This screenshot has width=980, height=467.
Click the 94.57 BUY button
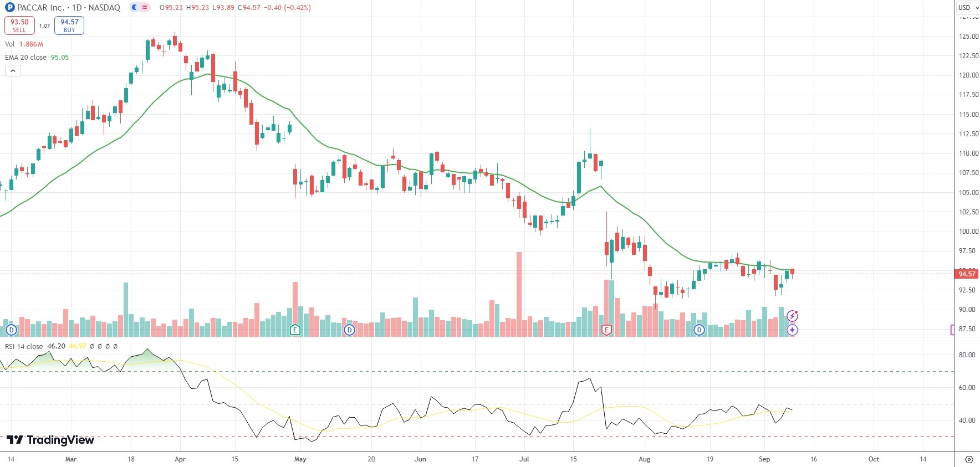click(69, 25)
